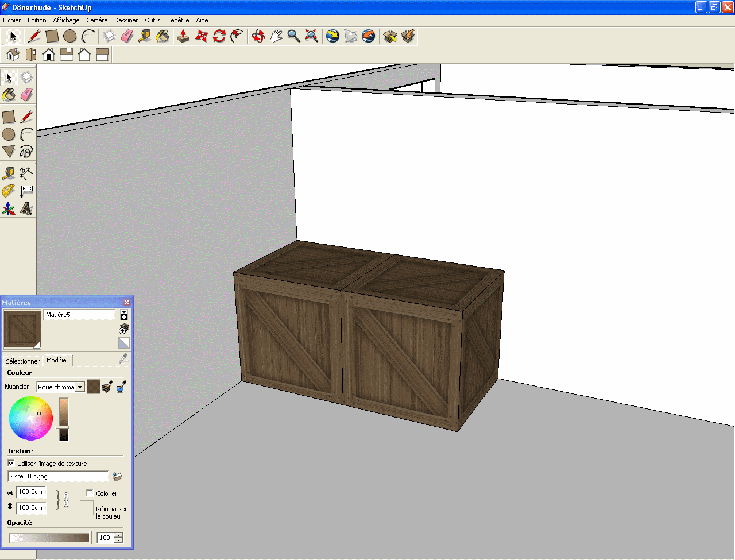The width and height of the screenshot is (735, 560).
Task: Choose the Zoom Extents tool
Action: click(311, 36)
